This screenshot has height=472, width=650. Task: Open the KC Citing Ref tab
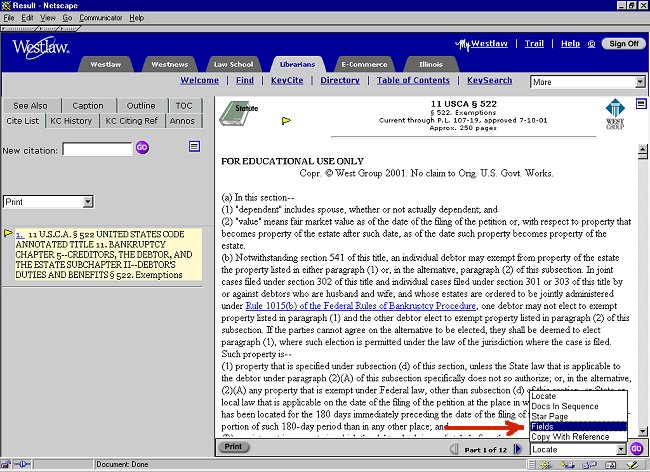[x=131, y=121]
